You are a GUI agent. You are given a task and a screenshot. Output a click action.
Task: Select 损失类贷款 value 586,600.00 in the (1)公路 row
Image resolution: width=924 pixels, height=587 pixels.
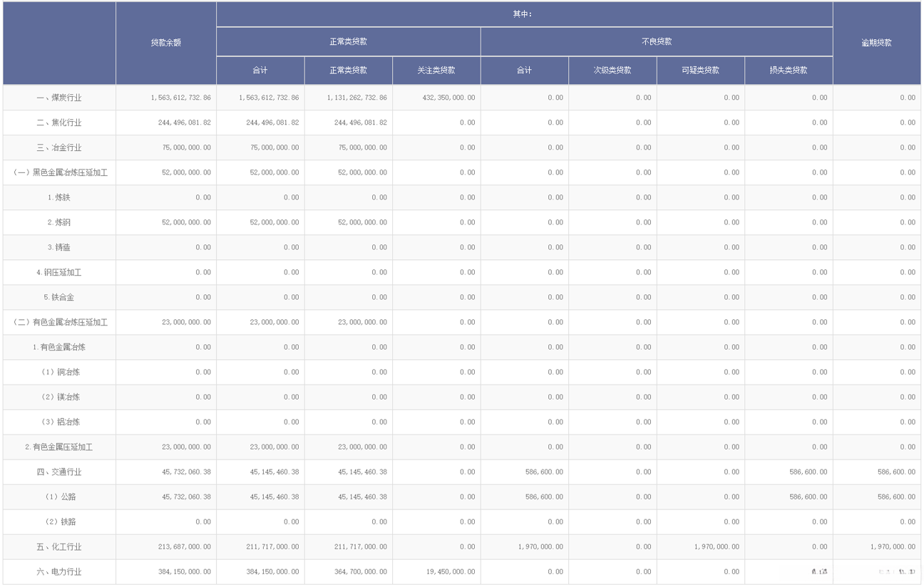click(x=808, y=497)
